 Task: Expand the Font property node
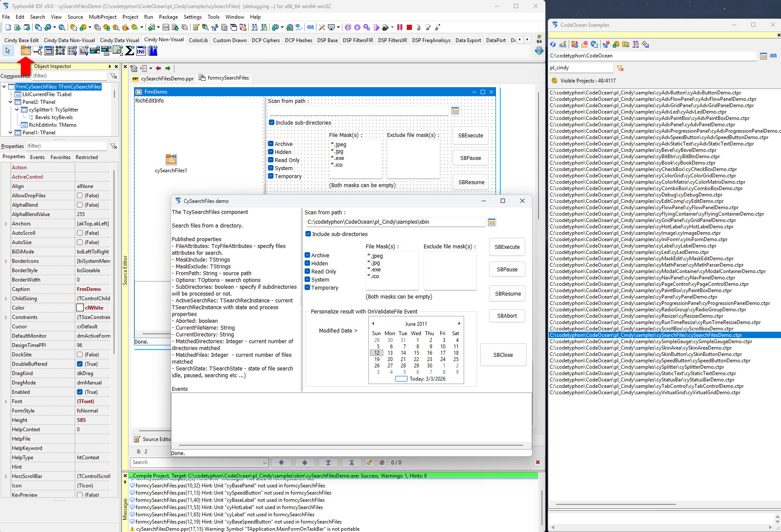tap(6, 401)
